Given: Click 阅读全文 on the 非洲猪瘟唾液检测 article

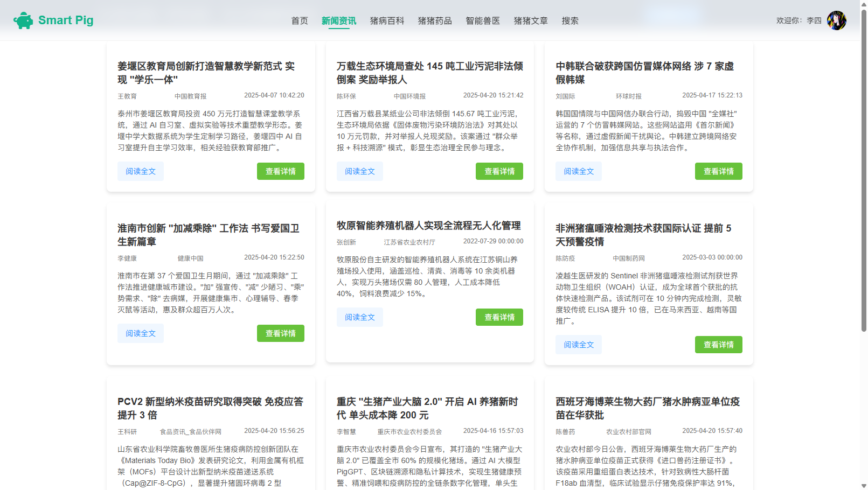Looking at the screenshot, I should [x=579, y=345].
